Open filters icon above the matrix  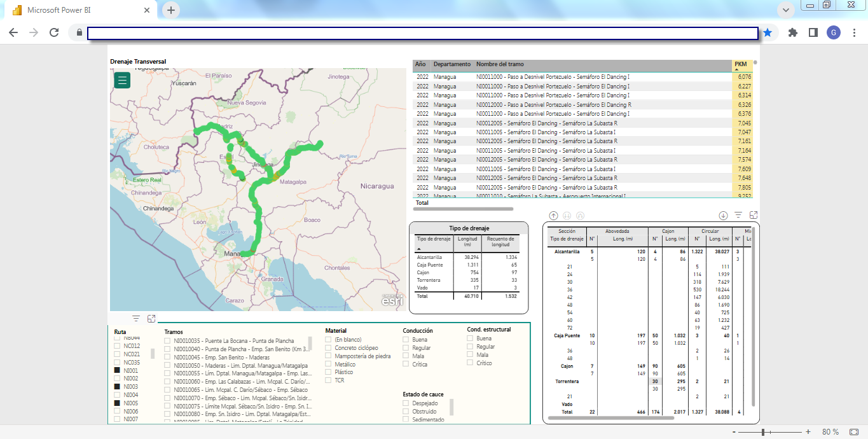[x=738, y=216]
